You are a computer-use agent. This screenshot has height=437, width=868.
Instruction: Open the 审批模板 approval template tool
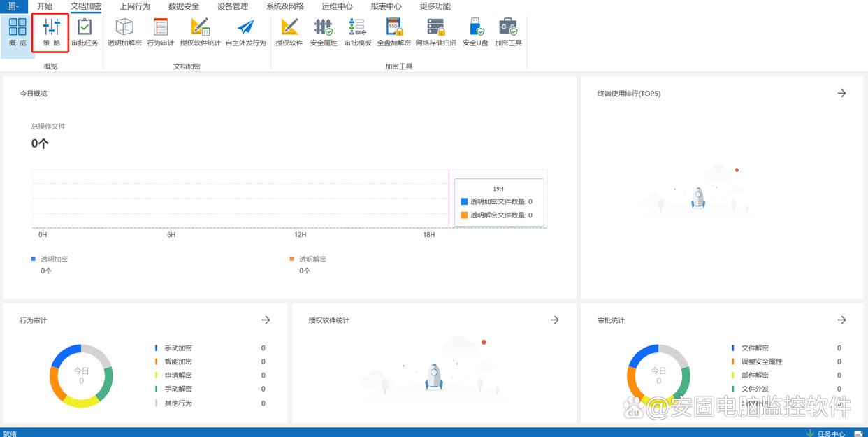(358, 32)
